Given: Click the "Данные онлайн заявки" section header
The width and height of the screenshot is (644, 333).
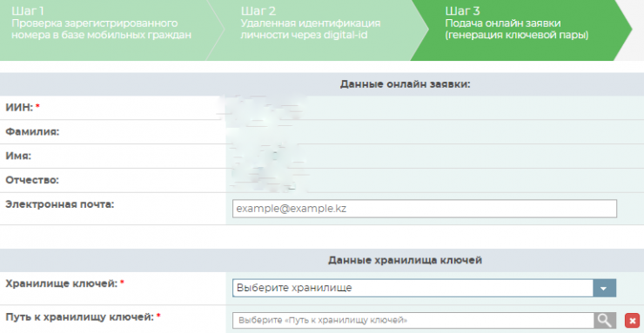Looking at the screenshot, I should 405,84.
